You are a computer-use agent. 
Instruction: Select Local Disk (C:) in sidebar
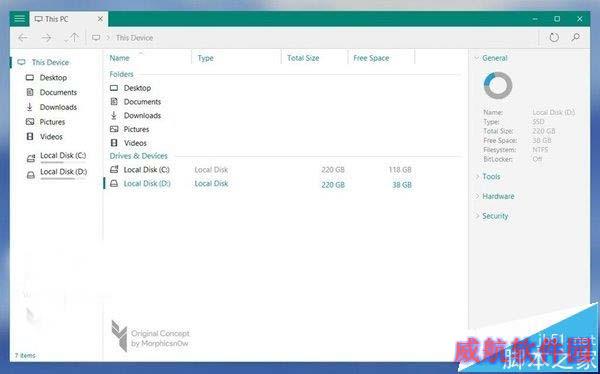[56, 157]
